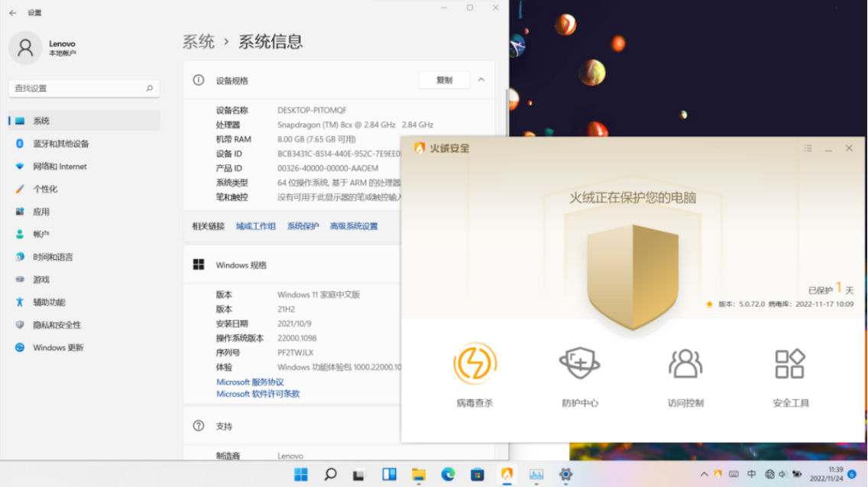Click the orange version update indicator icon
The height and width of the screenshot is (487, 868).
click(x=709, y=304)
